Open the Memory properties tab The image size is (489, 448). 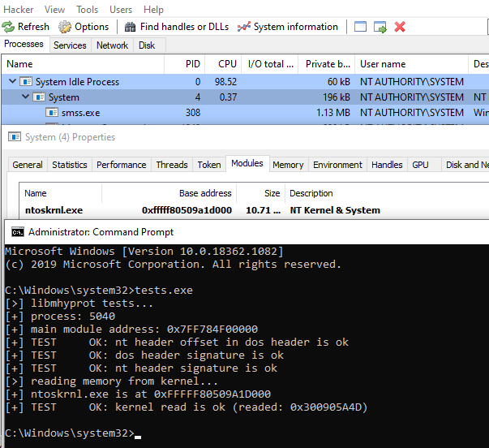[288, 165]
